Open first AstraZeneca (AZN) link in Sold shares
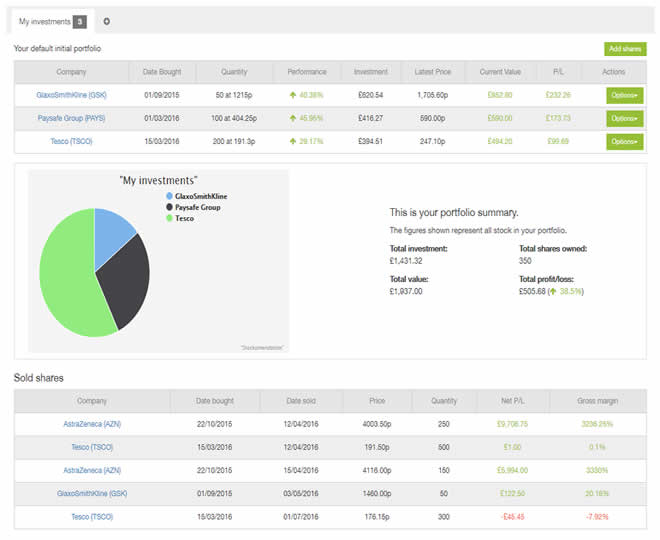This screenshot has width=660, height=540. click(91, 424)
